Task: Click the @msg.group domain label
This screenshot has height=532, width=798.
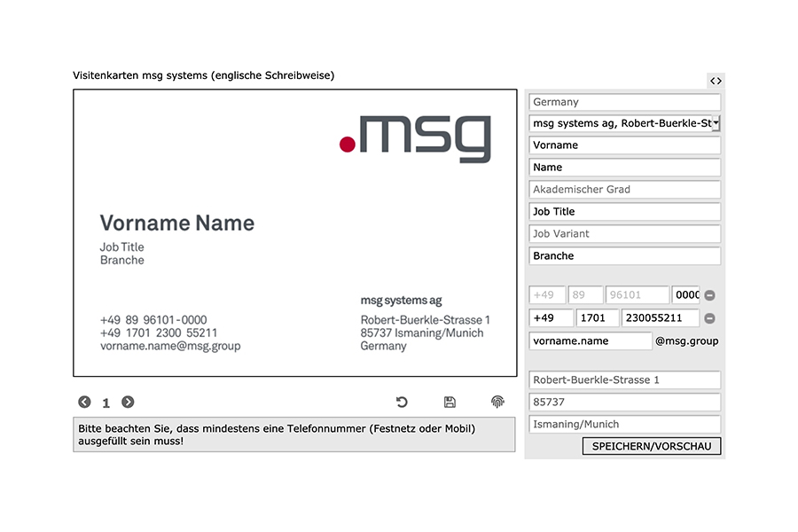Action: (x=686, y=341)
